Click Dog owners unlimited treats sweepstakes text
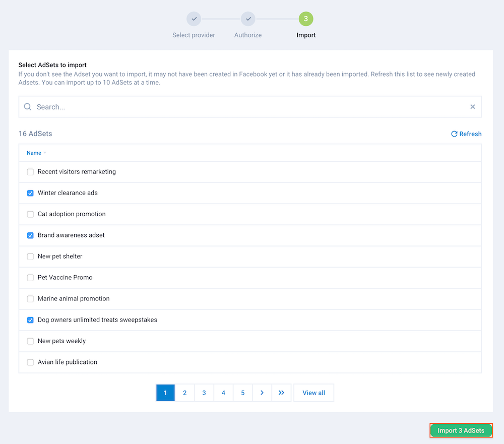 (x=97, y=320)
